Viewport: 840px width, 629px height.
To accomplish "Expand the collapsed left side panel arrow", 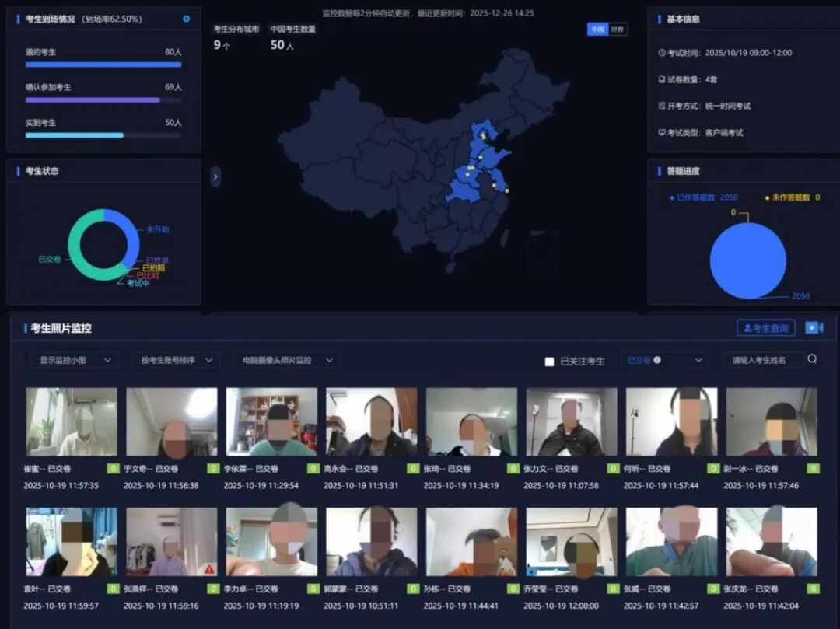I will click(x=215, y=177).
